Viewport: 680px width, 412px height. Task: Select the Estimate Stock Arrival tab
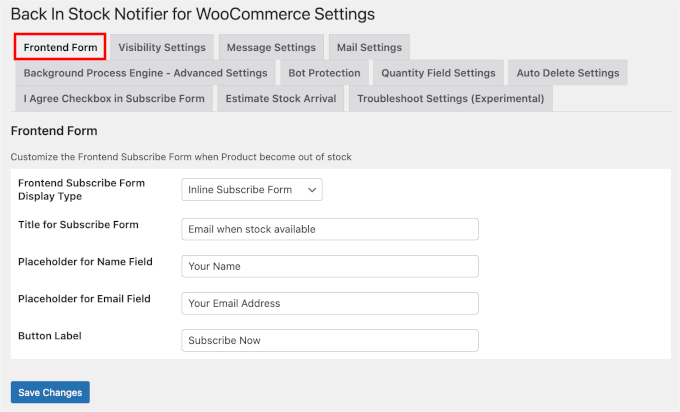coord(281,98)
